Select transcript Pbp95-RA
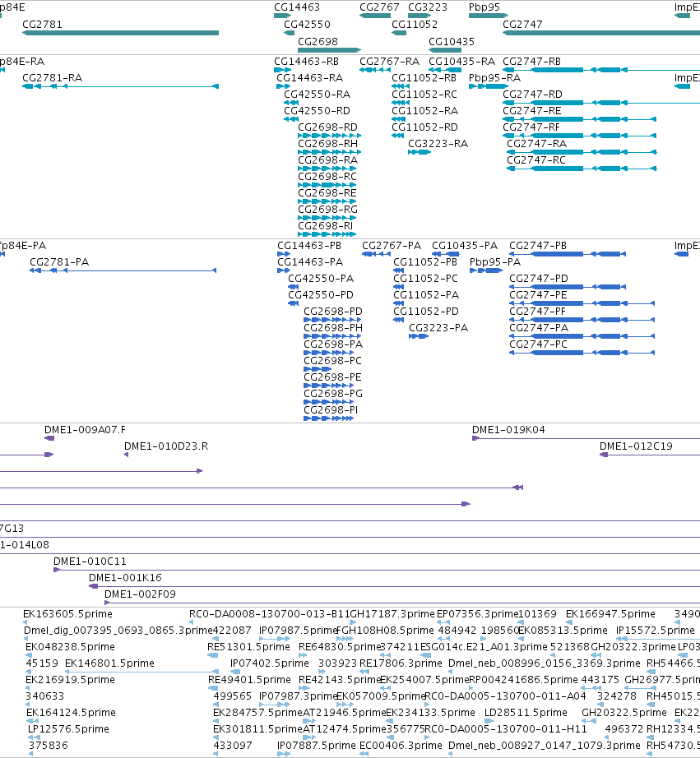 coord(495,78)
